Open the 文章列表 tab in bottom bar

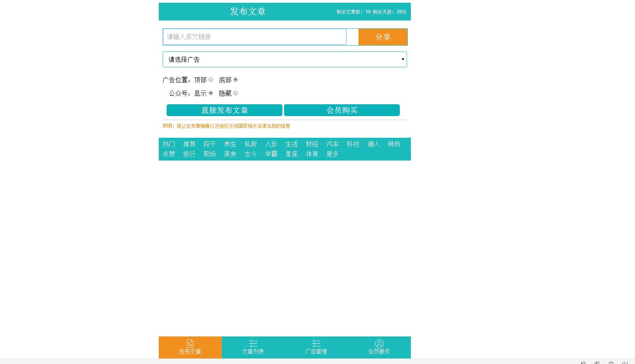pos(253,347)
